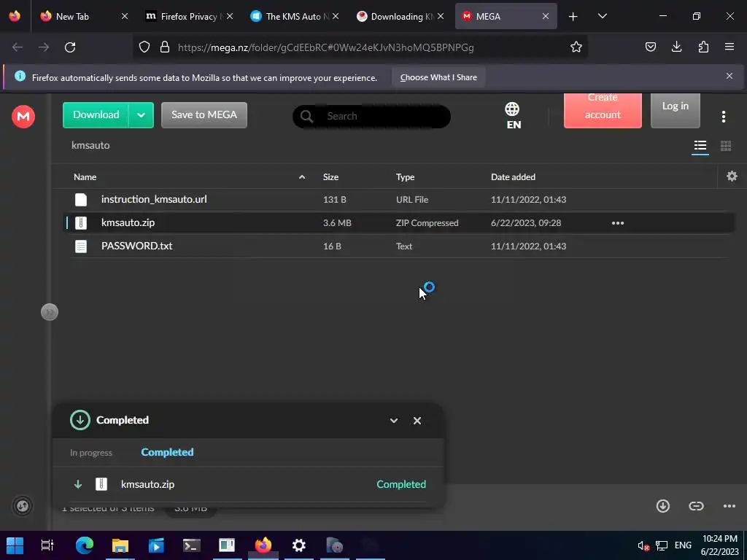The height and width of the screenshot is (560, 747).
Task: Switch to the New Tab tab
Action: click(x=83, y=16)
